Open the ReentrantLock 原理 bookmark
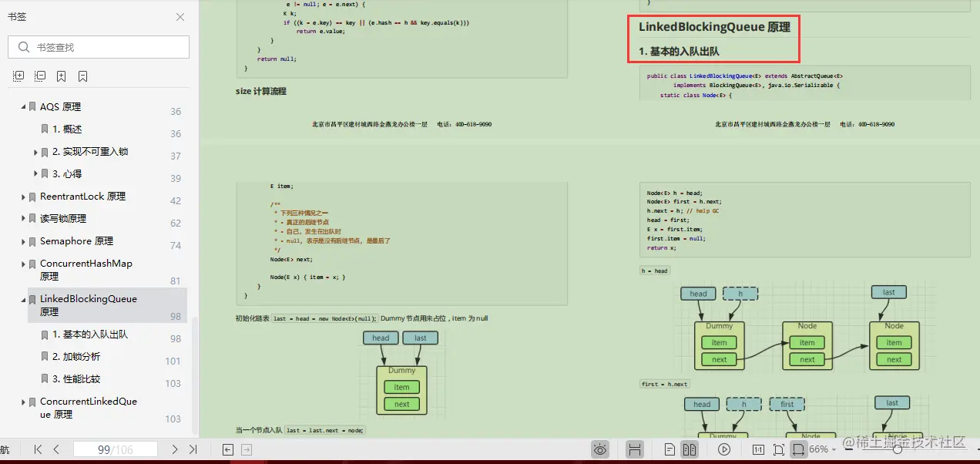Screen dimensions: 980x464 tap(82, 197)
